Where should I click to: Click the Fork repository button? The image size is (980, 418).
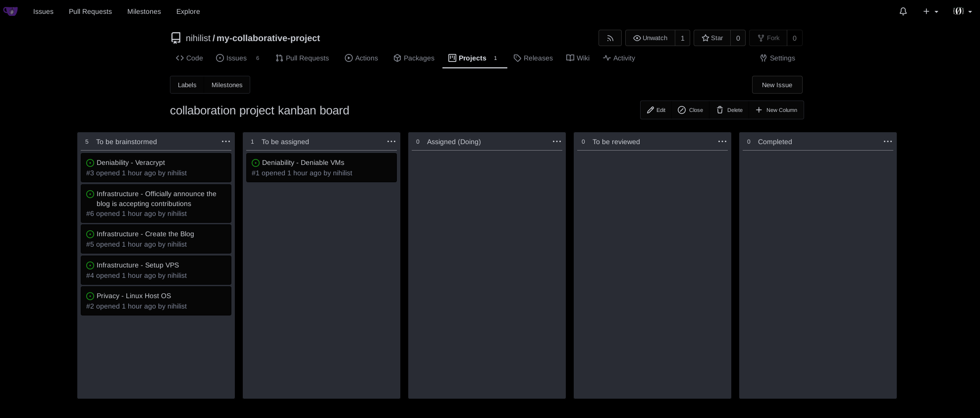[x=768, y=38]
